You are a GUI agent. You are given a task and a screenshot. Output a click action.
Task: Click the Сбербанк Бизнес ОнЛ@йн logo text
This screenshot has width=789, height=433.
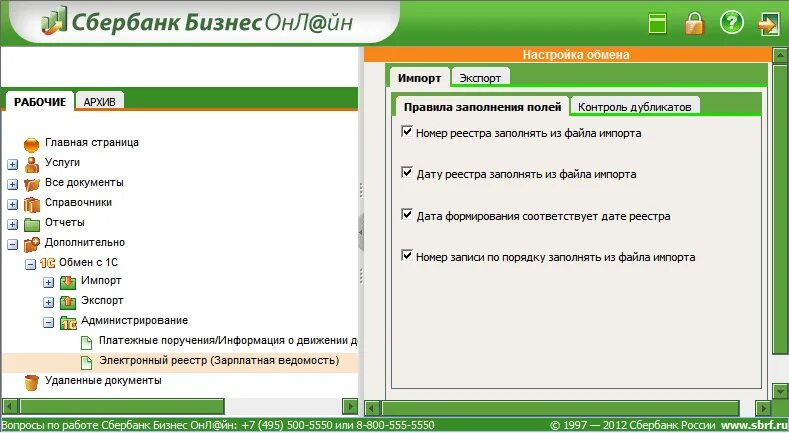pyautogui.click(x=212, y=22)
